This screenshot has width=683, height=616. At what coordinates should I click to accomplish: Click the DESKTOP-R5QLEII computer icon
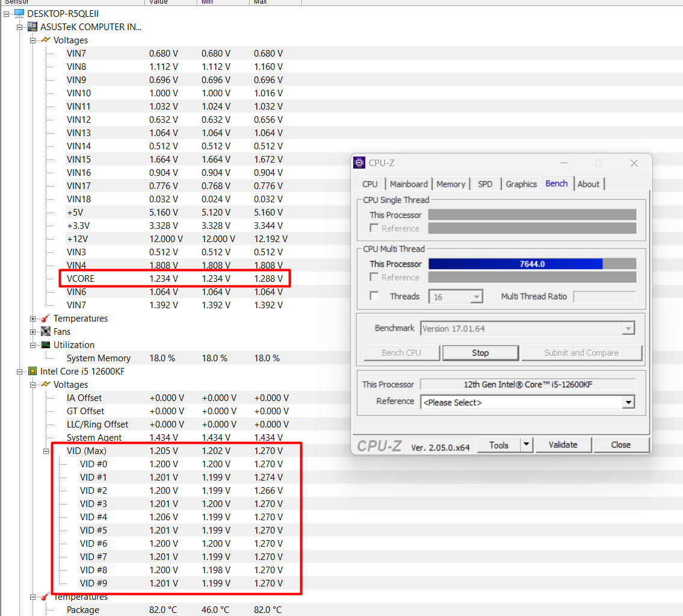[x=19, y=13]
